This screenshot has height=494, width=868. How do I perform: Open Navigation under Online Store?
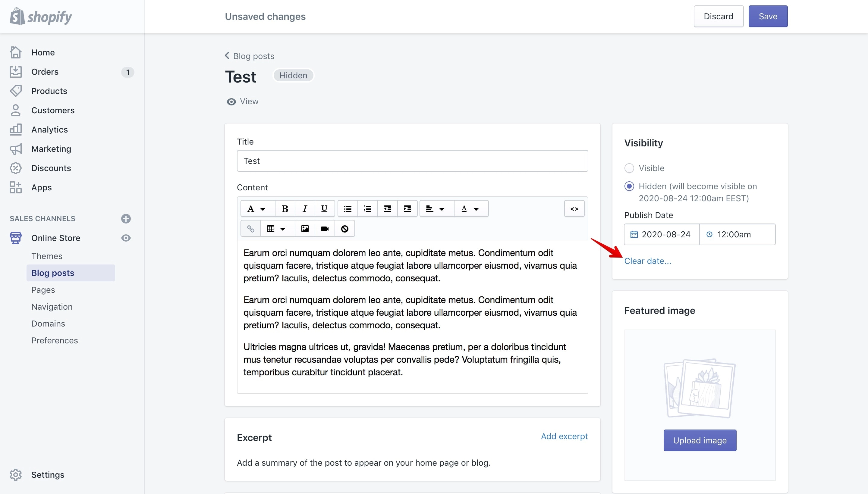[x=52, y=307]
